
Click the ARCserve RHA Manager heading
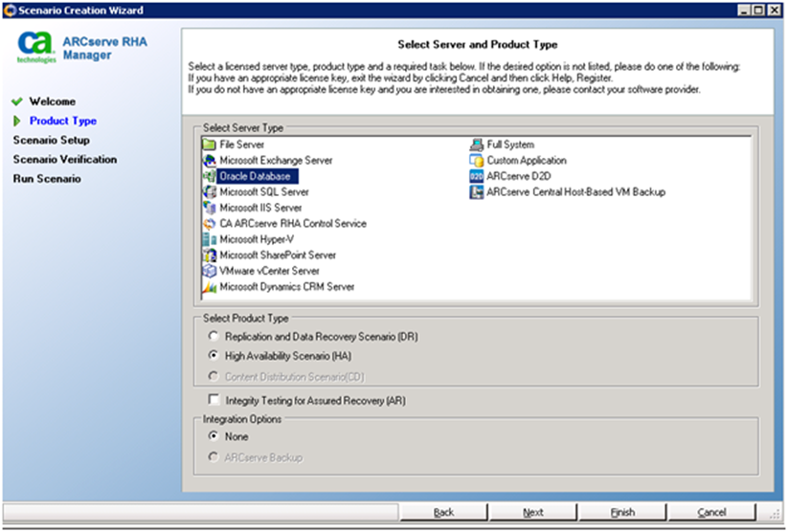[x=104, y=48]
